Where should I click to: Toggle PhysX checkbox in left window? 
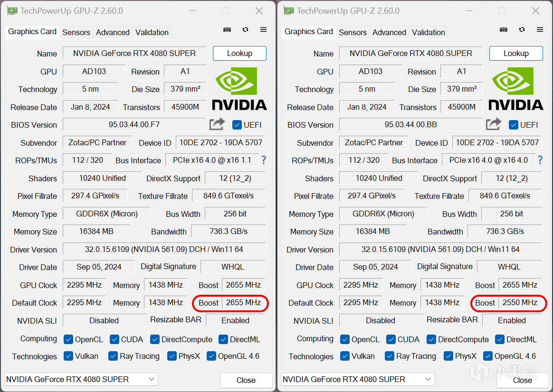(x=172, y=356)
